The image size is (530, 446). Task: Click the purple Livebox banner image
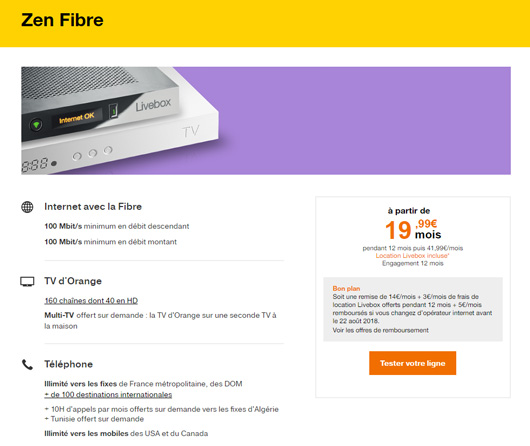click(266, 121)
